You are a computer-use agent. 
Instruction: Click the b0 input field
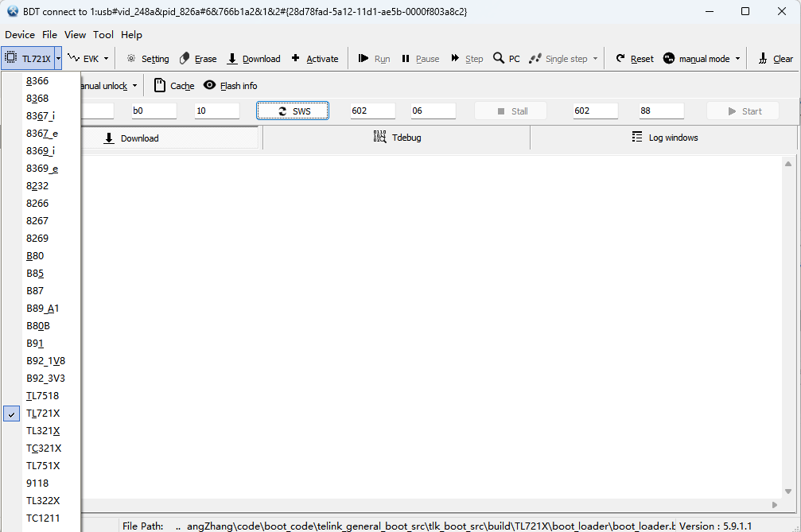coord(154,111)
